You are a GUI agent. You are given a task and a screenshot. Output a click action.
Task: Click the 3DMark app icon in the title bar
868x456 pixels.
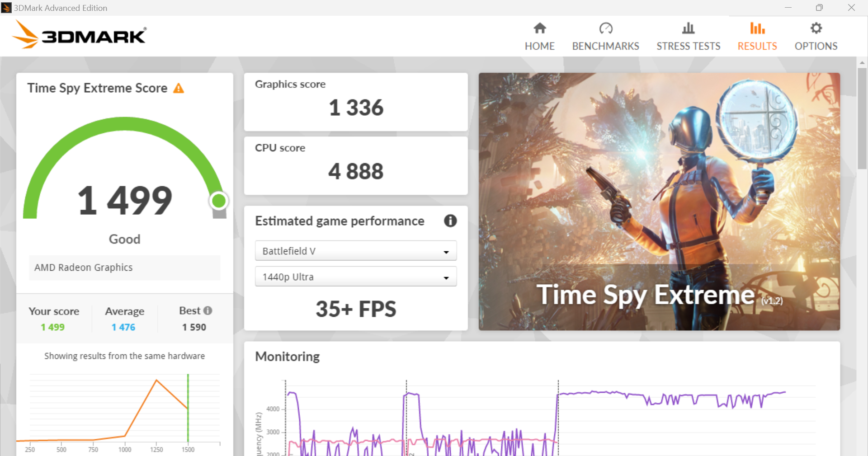(6, 8)
